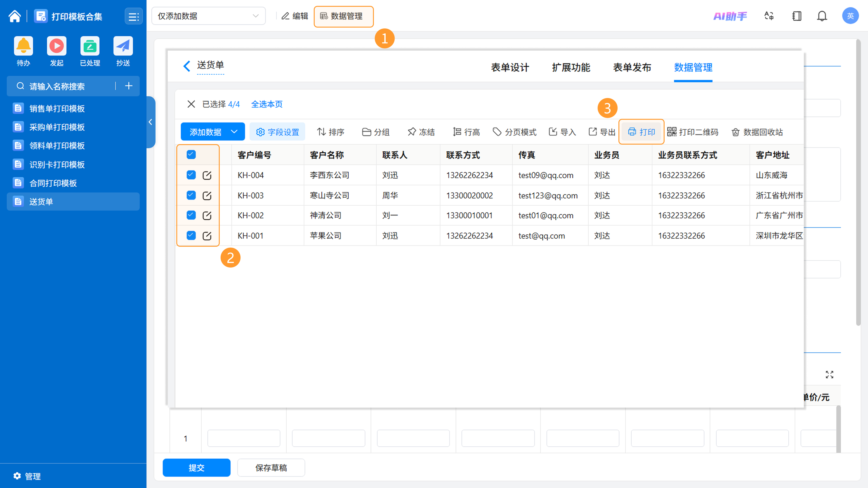This screenshot has width=868, height=488.
Task: Click 打印二维码 print QR code
Action: coord(692,132)
